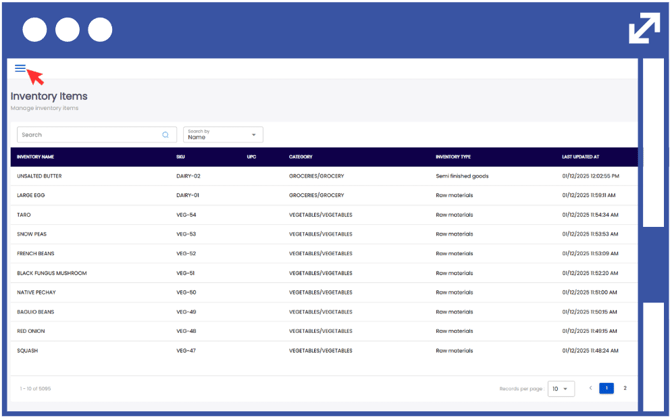Click the Category column header
This screenshot has width=670, height=418.
(x=301, y=157)
